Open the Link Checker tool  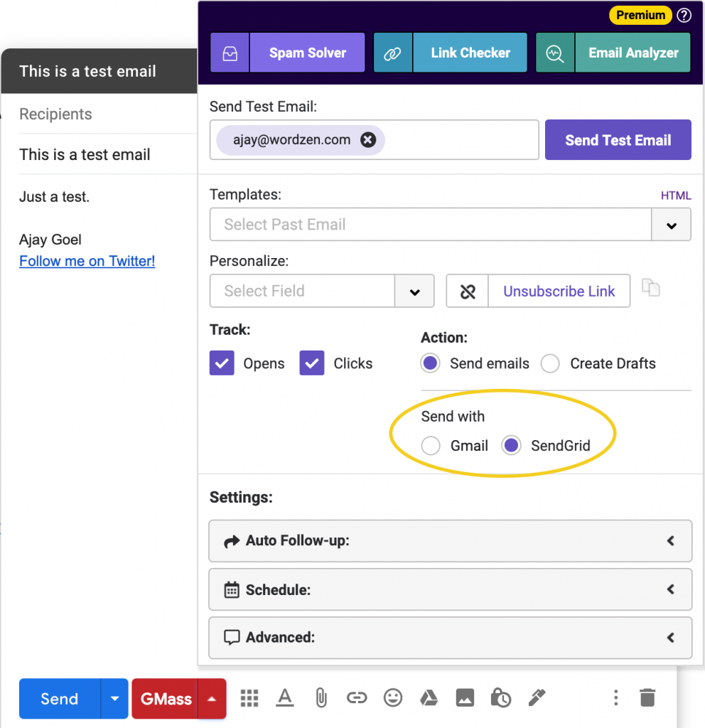click(450, 53)
